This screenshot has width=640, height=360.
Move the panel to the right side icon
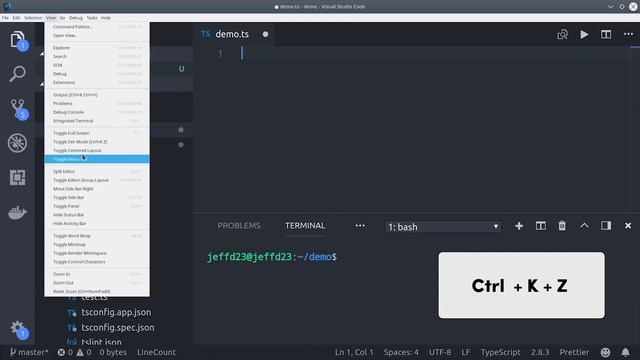pos(606,226)
